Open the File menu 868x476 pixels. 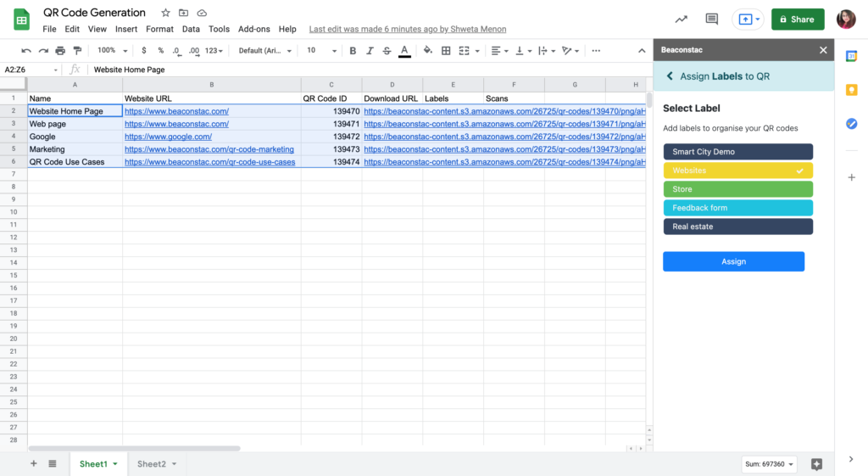pyautogui.click(x=49, y=29)
